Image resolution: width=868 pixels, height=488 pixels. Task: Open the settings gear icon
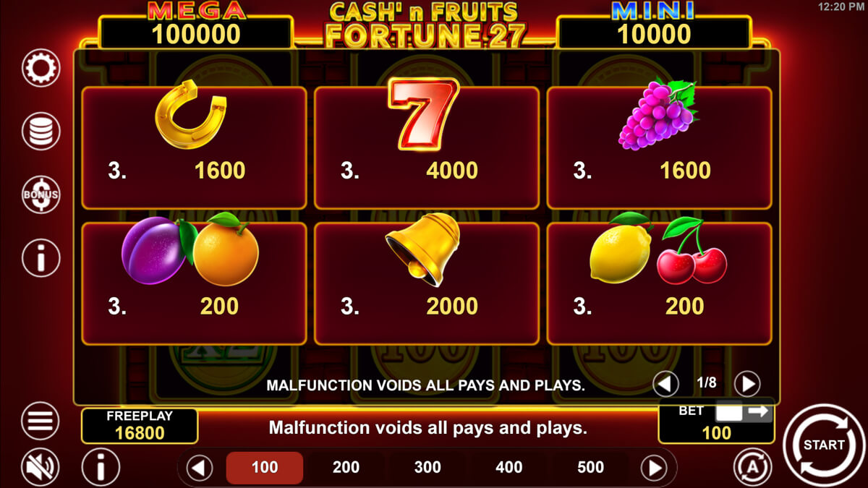pyautogui.click(x=41, y=68)
